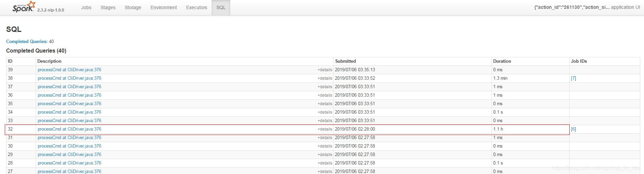Open query 34 processCmd description link
644x174 pixels.
click(70, 112)
